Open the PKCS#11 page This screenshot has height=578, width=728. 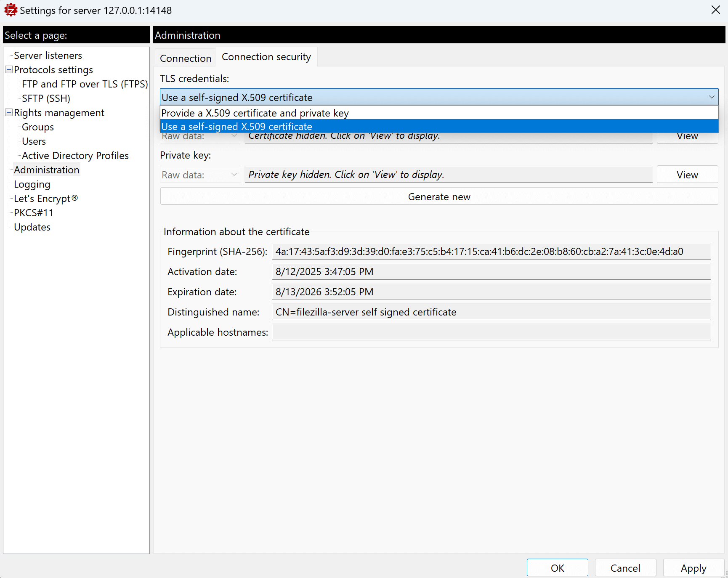[x=34, y=213]
